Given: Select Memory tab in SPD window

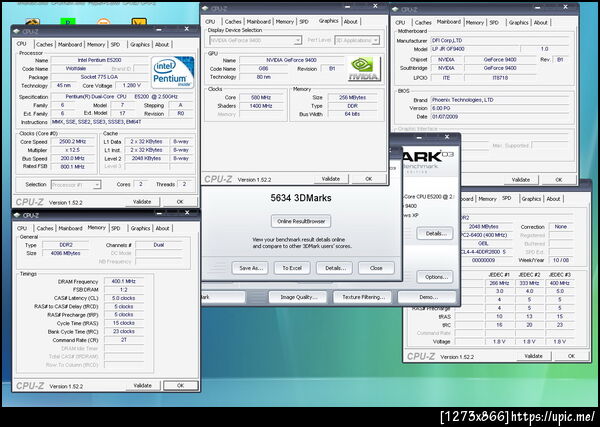Looking at the screenshot, I should pos(487,199).
